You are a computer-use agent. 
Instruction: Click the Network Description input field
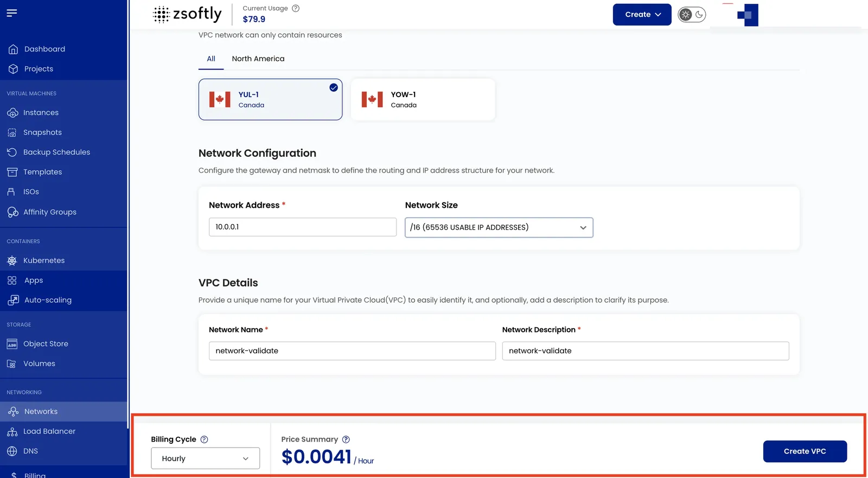646,351
